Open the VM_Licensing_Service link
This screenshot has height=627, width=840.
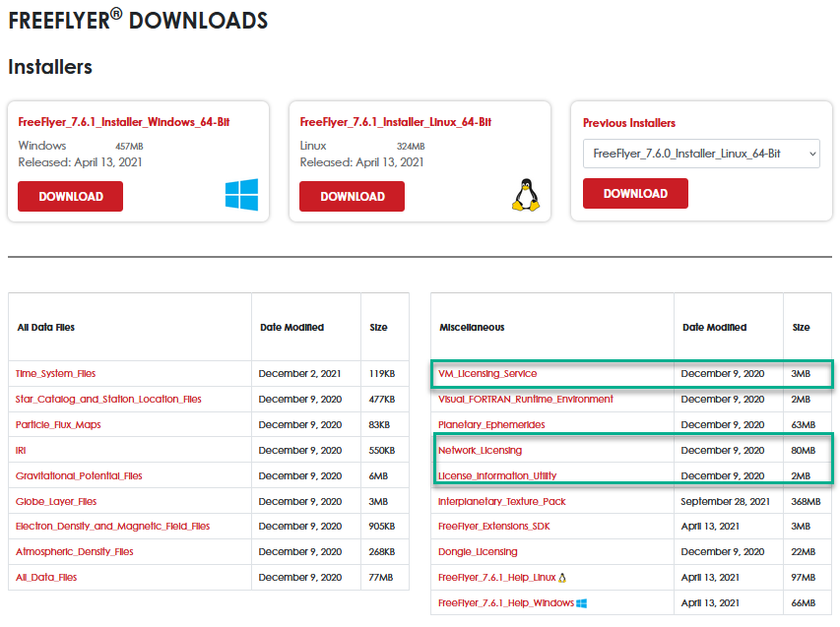point(487,374)
